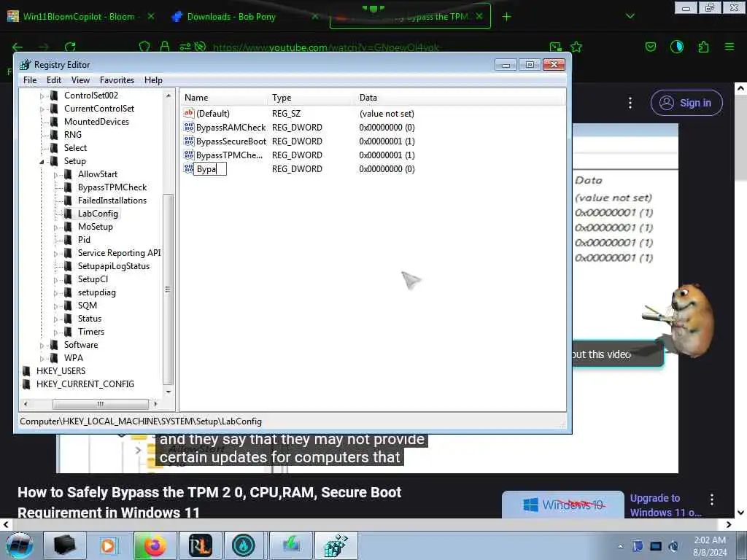
Task: Open the suggested video's three-dot menu
Action: tap(712, 499)
